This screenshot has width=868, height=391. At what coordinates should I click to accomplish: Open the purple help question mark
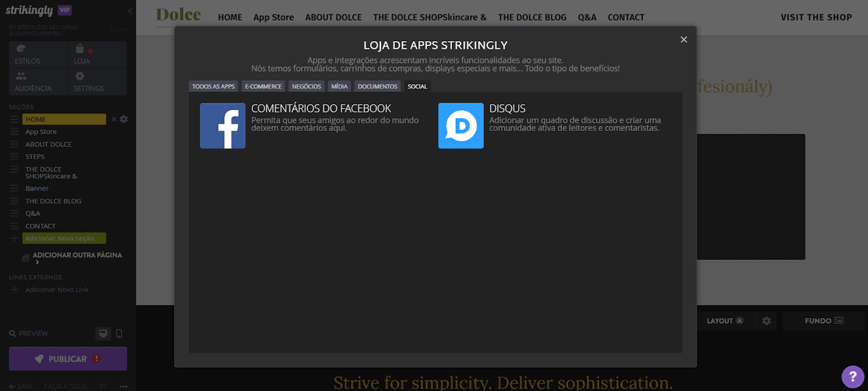click(853, 376)
